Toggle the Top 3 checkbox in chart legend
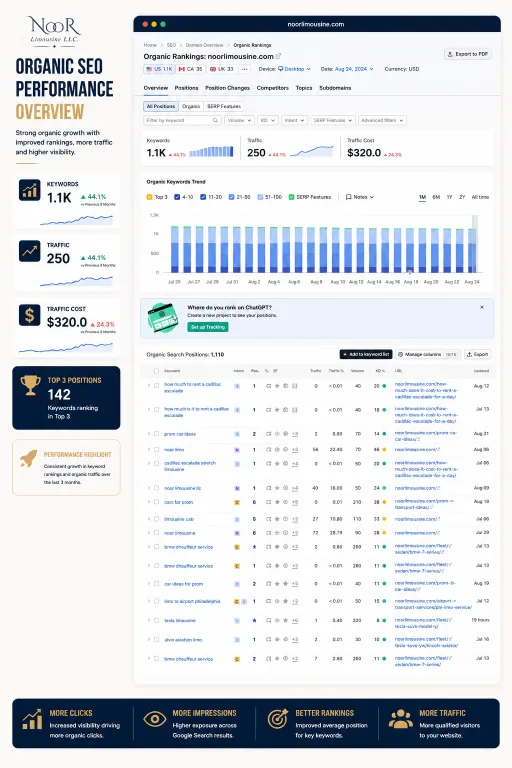The image size is (512, 768). pos(149,197)
